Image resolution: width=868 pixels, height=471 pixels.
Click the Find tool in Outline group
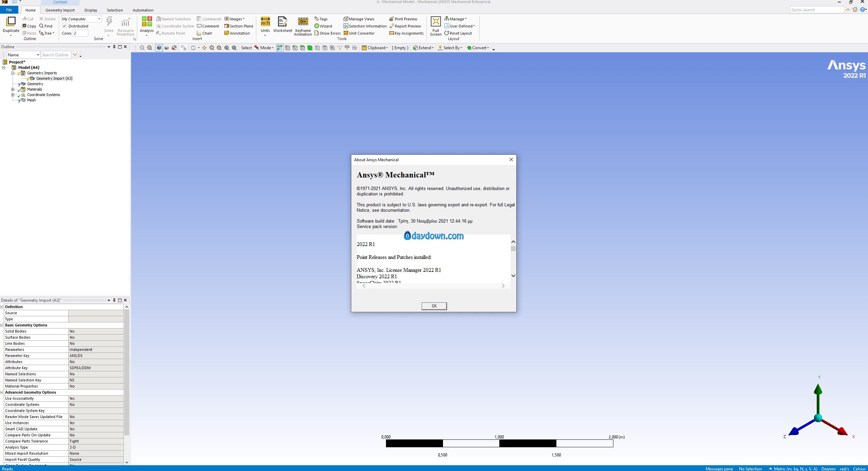click(x=46, y=26)
